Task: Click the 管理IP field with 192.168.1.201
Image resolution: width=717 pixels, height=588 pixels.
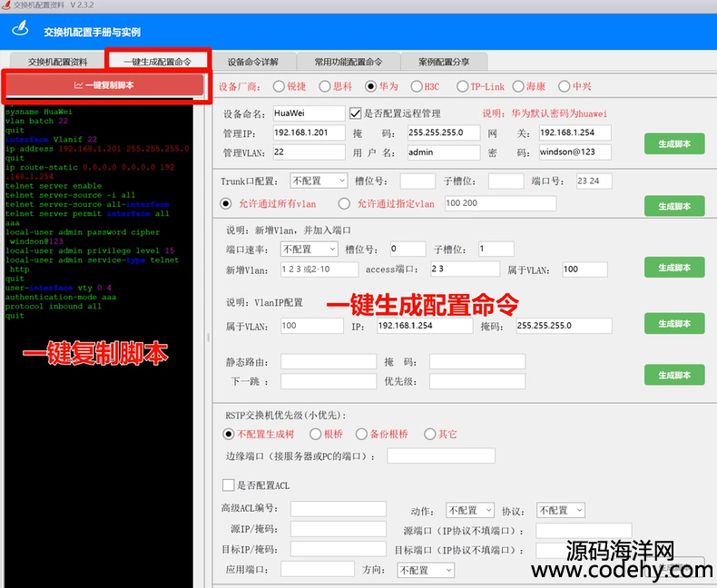Action: tap(309, 132)
